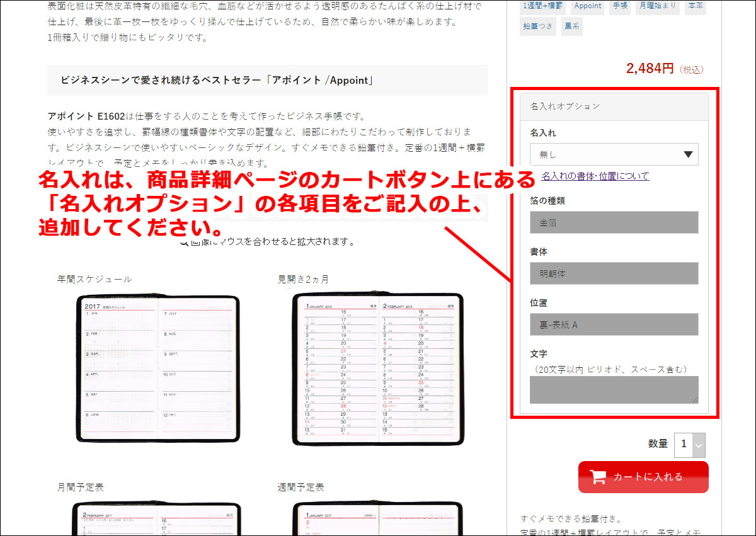Open the 年間スケジュール planner image
Viewport: 756px width, 536px height.
pyautogui.click(x=158, y=369)
